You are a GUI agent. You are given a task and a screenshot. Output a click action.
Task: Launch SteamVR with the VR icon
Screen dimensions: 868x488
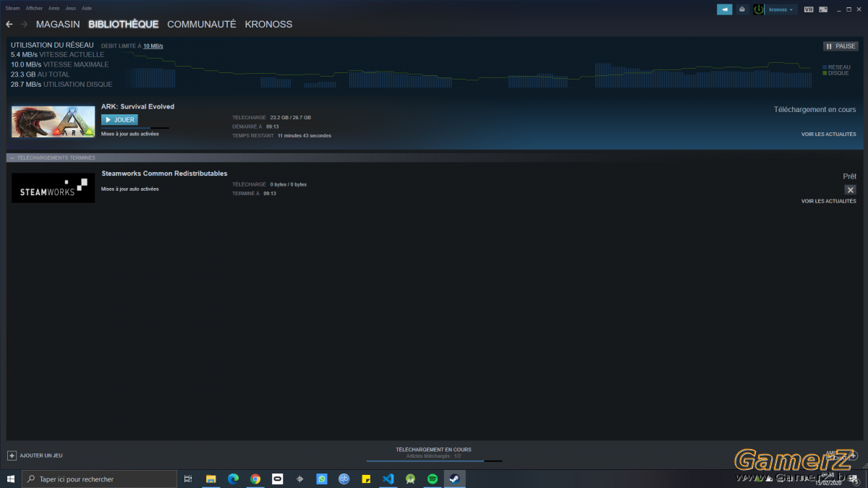tap(809, 9)
